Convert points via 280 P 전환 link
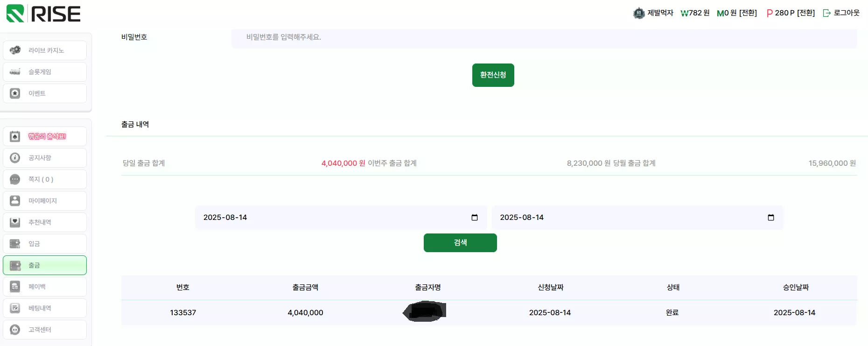The width and height of the screenshot is (868, 346). tap(791, 13)
